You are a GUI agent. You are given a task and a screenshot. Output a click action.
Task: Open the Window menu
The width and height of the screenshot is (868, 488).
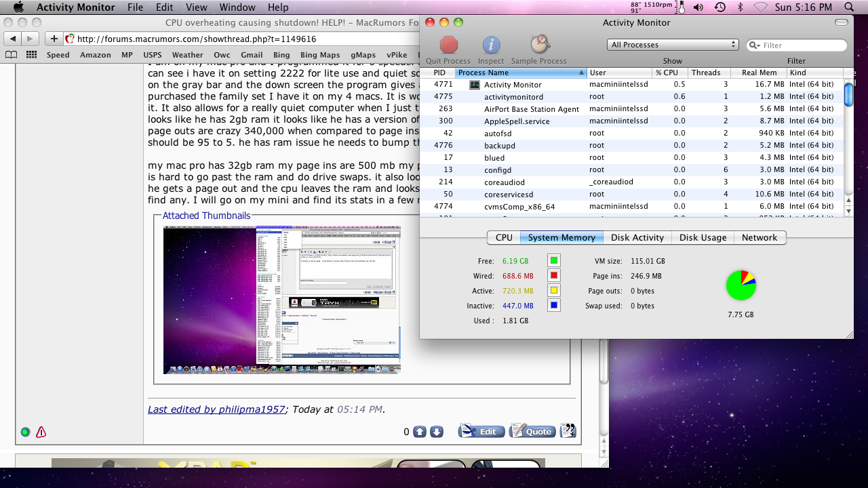(x=237, y=7)
